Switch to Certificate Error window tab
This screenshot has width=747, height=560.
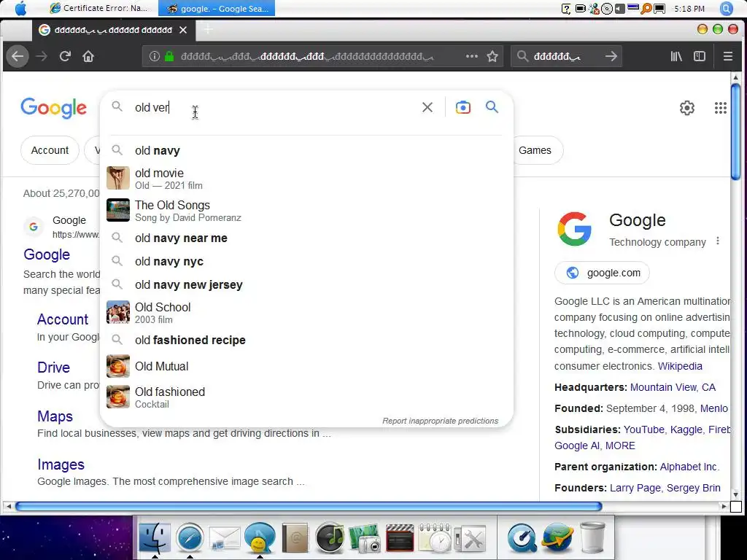[99, 9]
